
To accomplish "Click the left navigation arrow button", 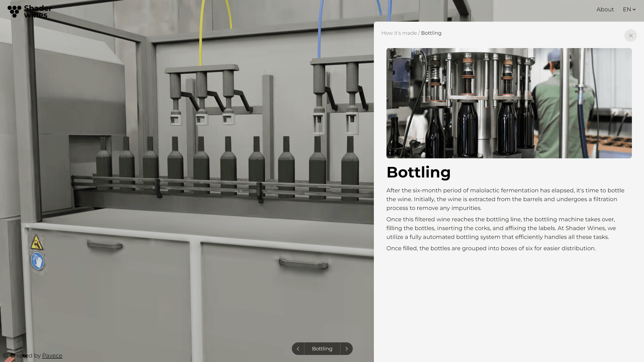I will [x=298, y=349].
